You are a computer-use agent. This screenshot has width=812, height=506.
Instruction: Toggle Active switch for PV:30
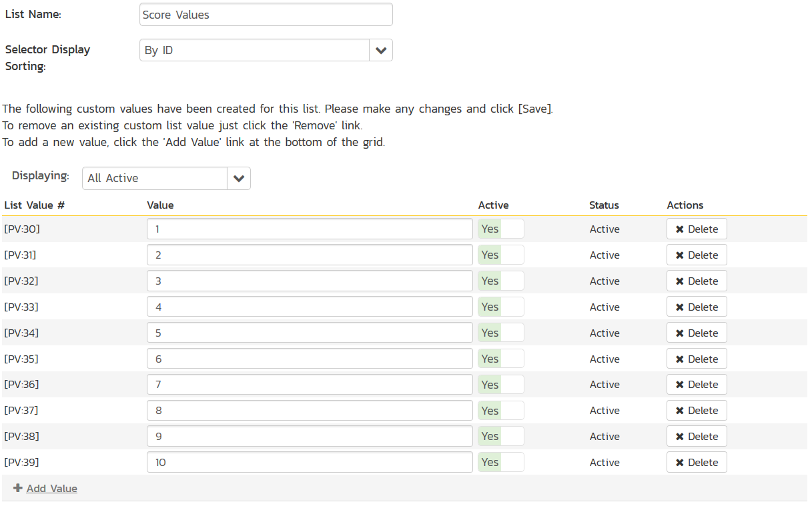coord(500,229)
